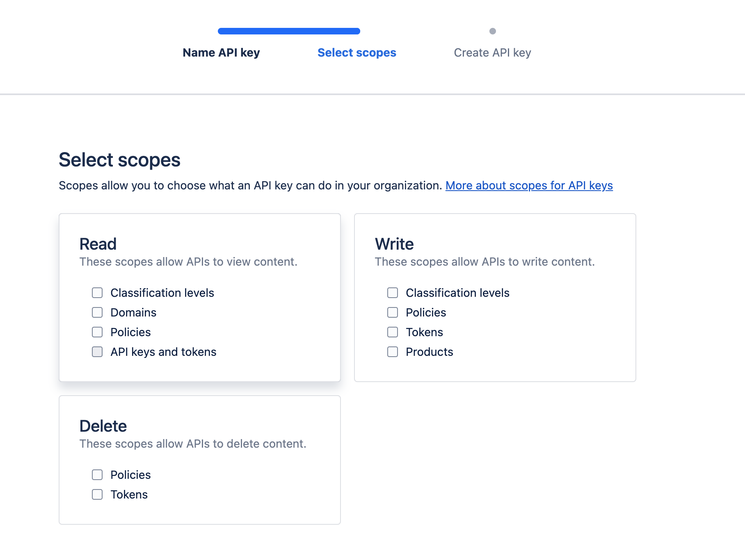Click the large Select scopes page title
The height and width of the screenshot is (560, 745).
119,160
